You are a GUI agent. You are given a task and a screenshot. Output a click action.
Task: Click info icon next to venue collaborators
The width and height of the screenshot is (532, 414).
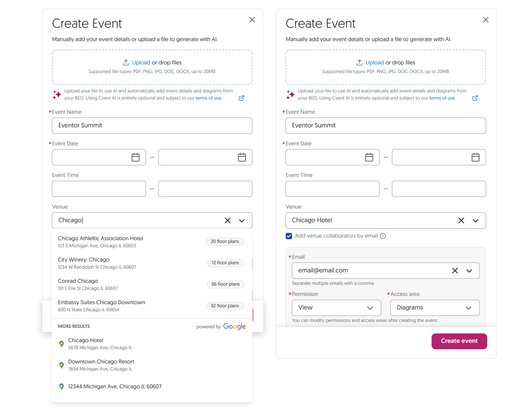(x=383, y=236)
